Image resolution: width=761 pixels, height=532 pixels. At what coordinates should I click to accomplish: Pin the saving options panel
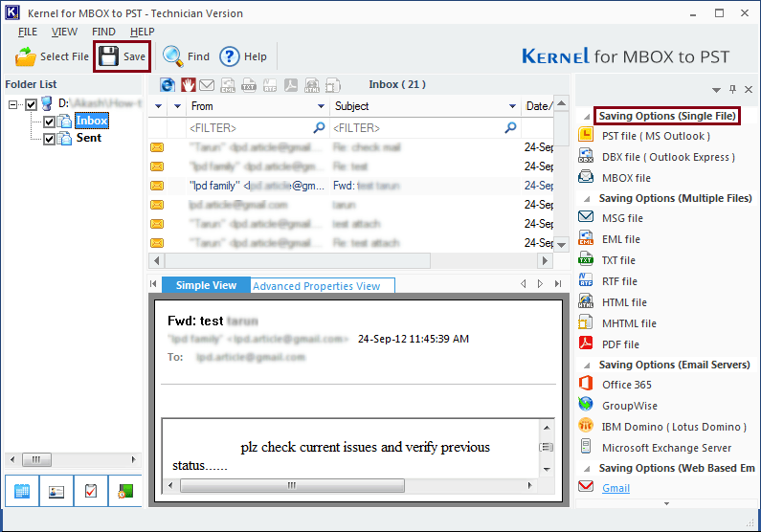tap(732, 89)
